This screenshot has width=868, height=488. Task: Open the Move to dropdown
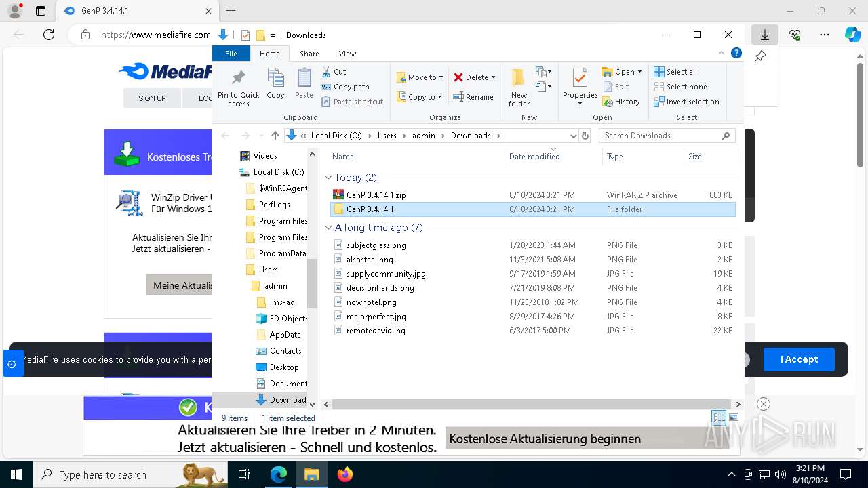pos(420,77)
